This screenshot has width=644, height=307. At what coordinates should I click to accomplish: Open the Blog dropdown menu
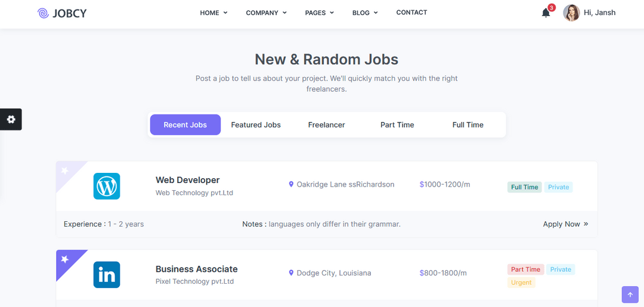tap(365, 13)
